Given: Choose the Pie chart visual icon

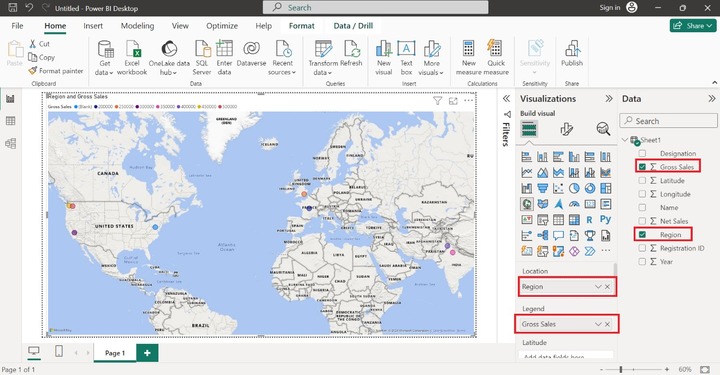Looking at the screenshot, I should (574, 188).
